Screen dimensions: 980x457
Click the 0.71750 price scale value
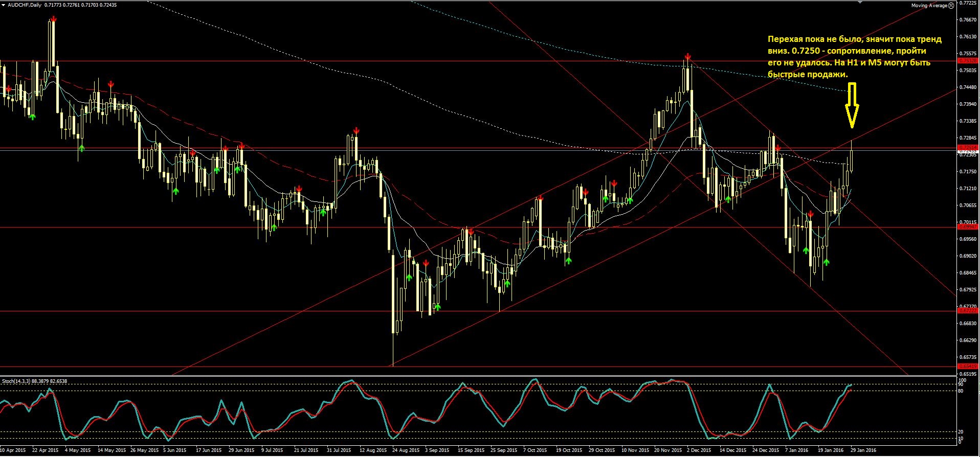(x=967, y=172)
